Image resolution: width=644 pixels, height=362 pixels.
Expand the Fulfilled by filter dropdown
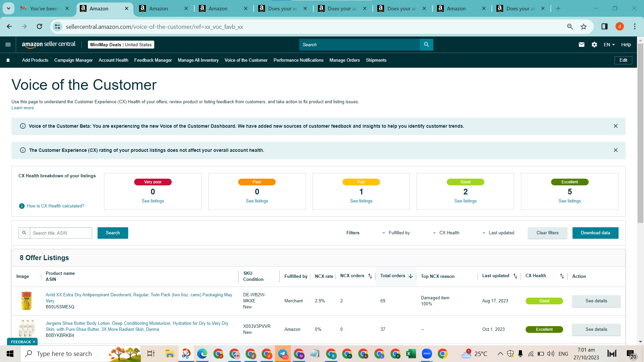(x=396, y=233)
